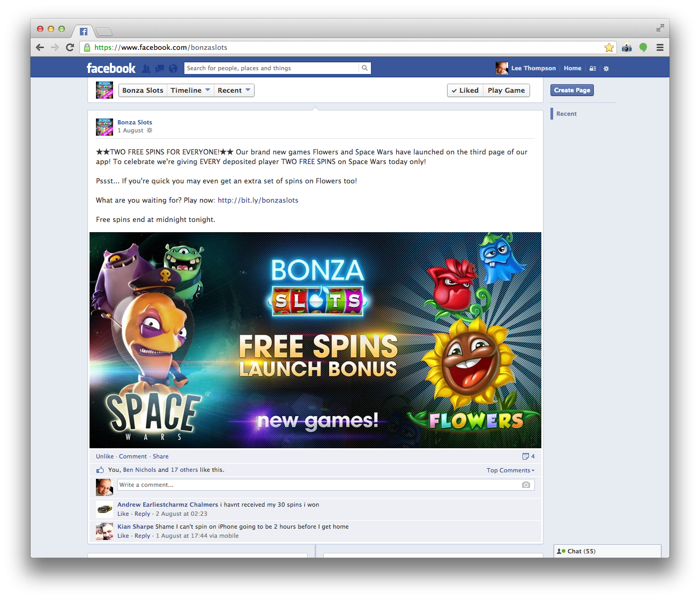The width and height of the screenshot is (700, 600).
Task: Open Ben Nichols' profile link
Action: pyautogui.click(x=139, y=470)
